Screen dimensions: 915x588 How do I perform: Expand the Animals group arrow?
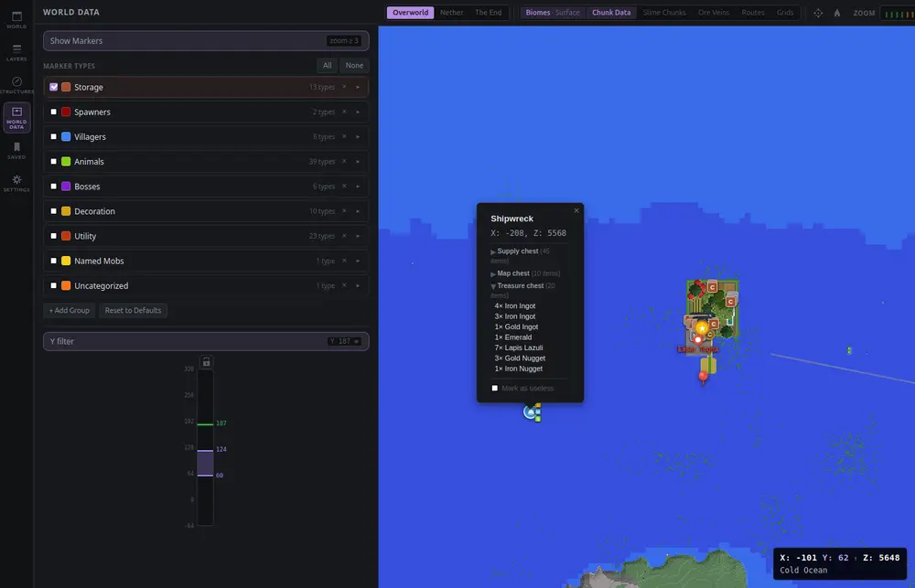point(358,162)
